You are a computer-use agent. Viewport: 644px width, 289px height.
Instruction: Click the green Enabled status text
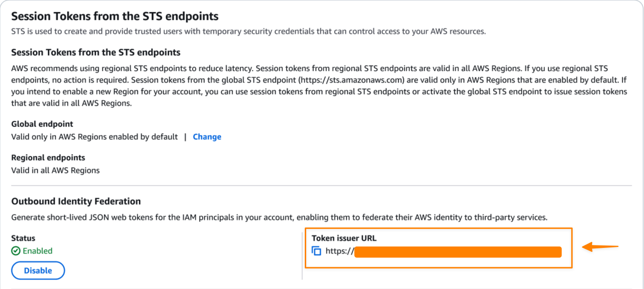(37, 251)
